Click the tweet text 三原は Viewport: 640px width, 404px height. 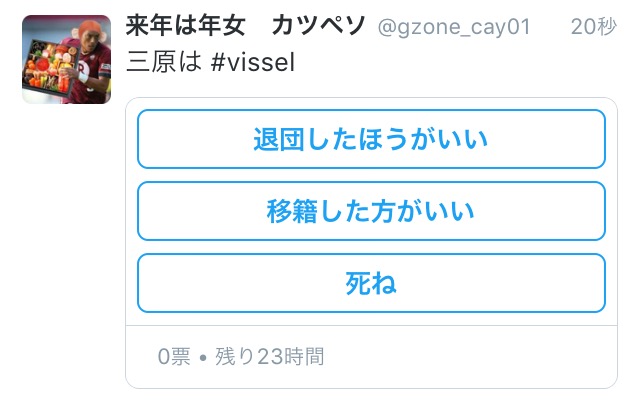tap(164, 62)
